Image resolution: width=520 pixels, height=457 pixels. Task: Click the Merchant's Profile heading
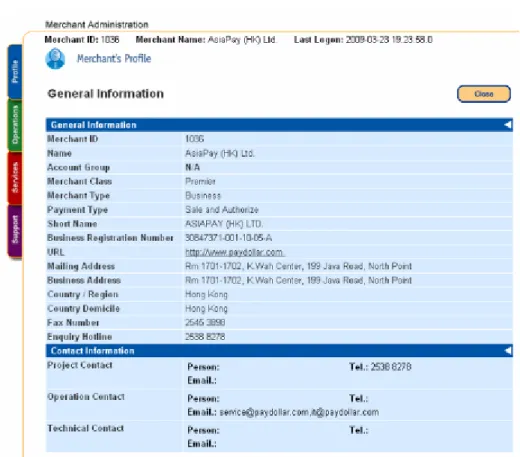click(114, 59)
